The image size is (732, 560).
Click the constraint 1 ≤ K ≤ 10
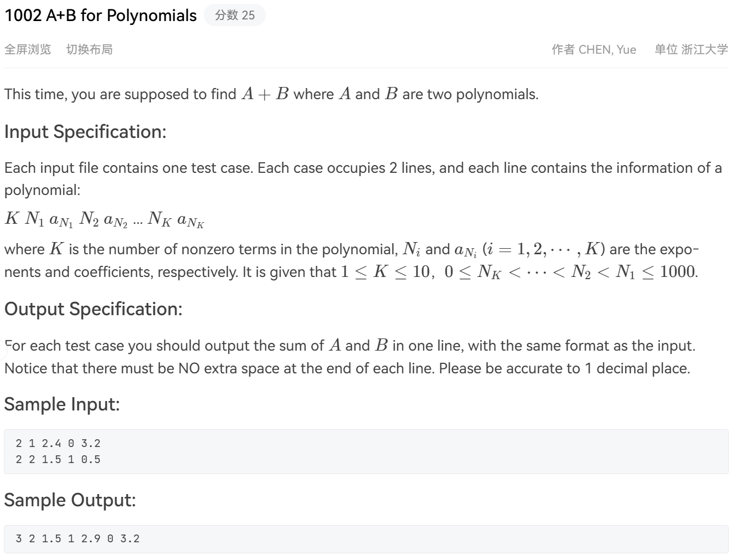[385, 272]
